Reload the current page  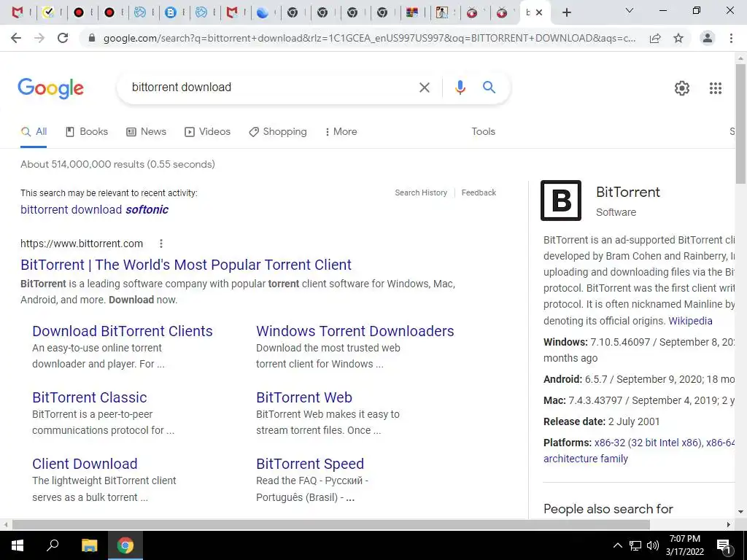coord(63,38)
